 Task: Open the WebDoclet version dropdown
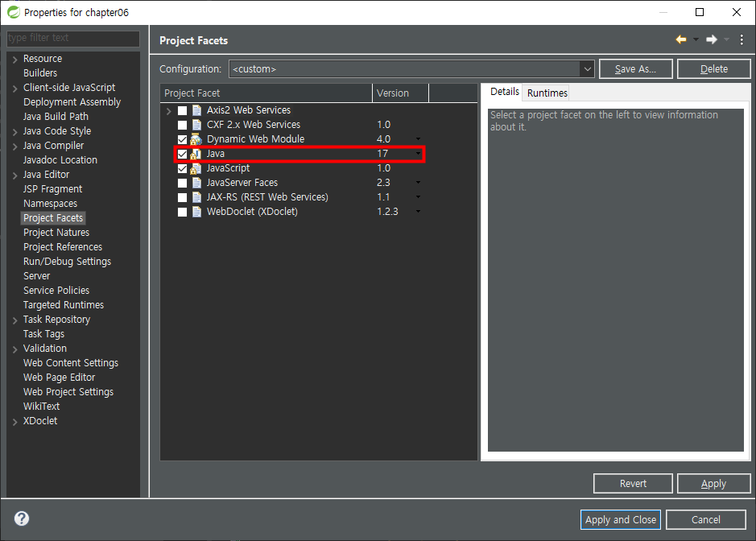[418, 212]
